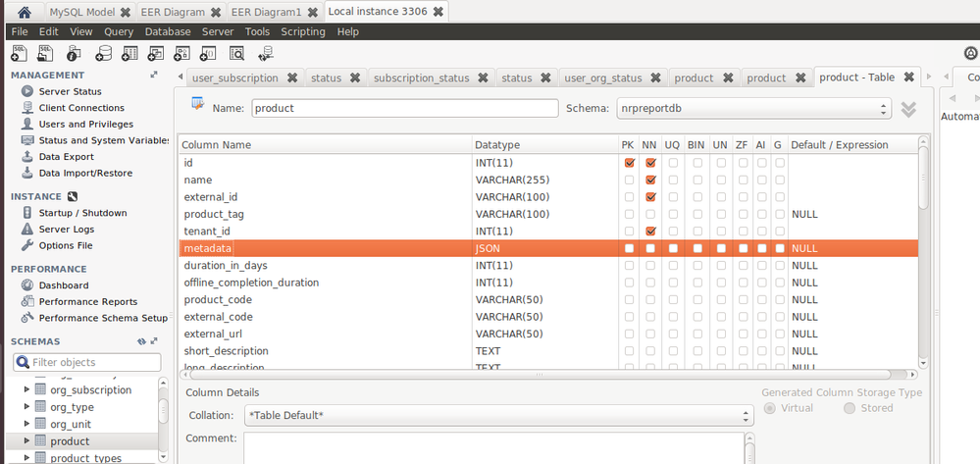Click the Client Connections icon
The height and width of the screenshot is (464, 980).
(x=26, y=108)
